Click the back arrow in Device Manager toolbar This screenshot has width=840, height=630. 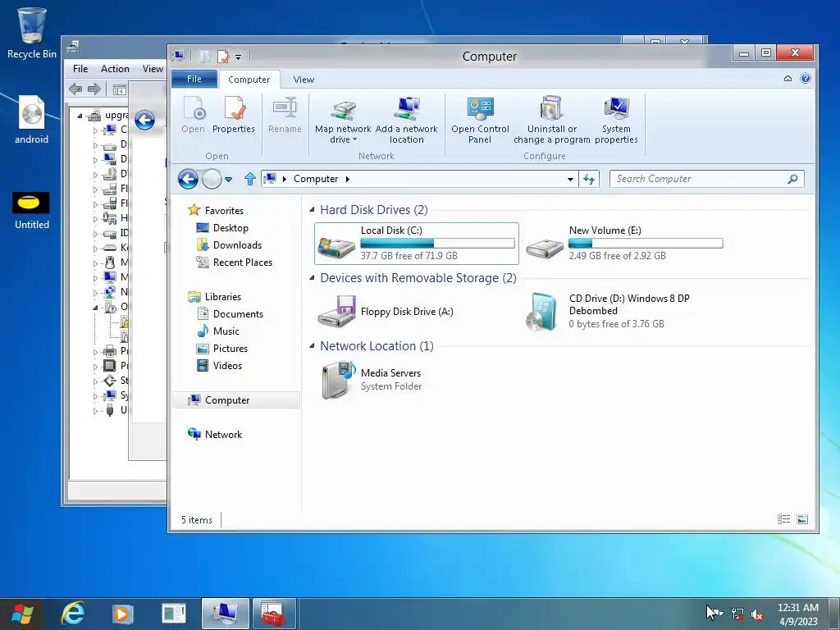point(75,89)
